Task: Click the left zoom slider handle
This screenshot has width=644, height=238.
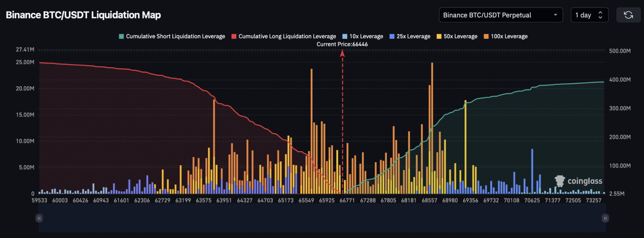Action: click(x=39, y=218)
